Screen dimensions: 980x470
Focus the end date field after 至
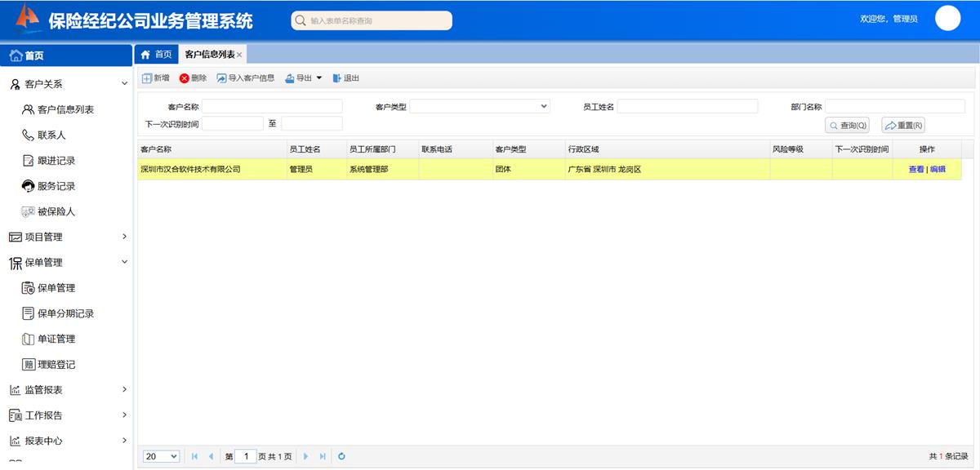click(x=312, y=123)
